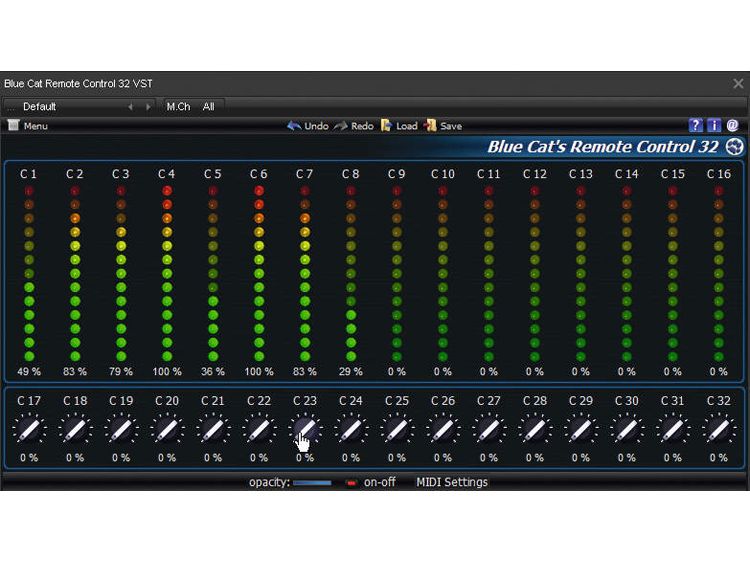Click the 'C 12' channel label
Image resolution: width=750 pixels, height=563 pixels.
coord(535,174)
